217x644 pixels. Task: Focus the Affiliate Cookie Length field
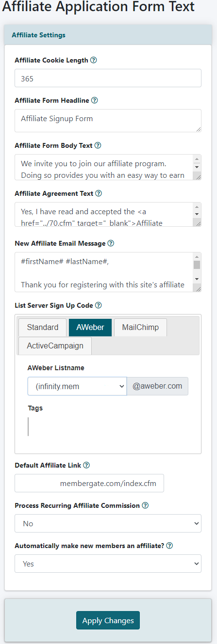tap(108, 78)
